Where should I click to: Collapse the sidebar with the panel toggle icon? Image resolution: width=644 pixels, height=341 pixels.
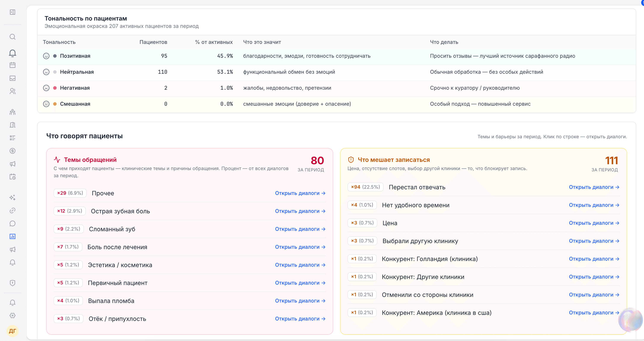13,12
